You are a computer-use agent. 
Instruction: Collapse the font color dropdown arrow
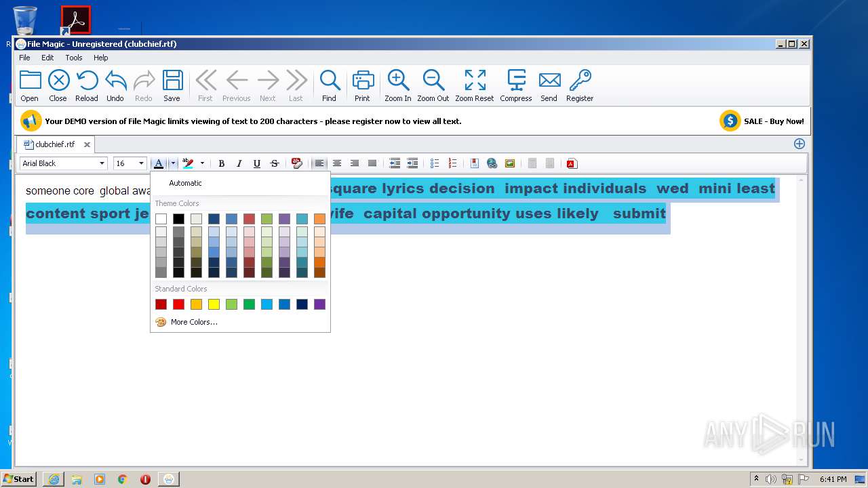click(x=173, y=163)
